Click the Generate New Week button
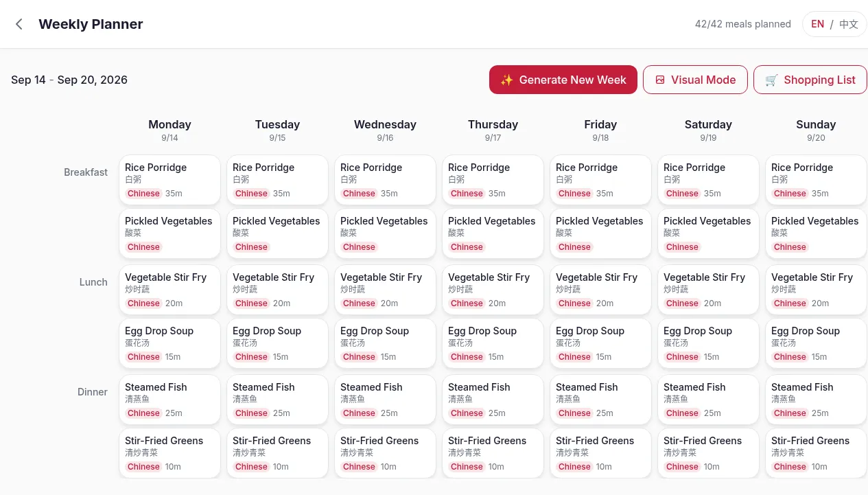The height and width of the screenshot is (495, 868). (x=563, y=80)
